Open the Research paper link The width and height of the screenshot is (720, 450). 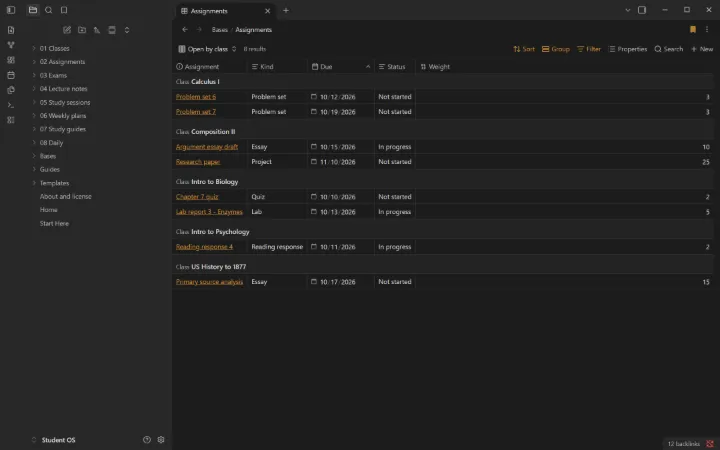click(198, 162)
